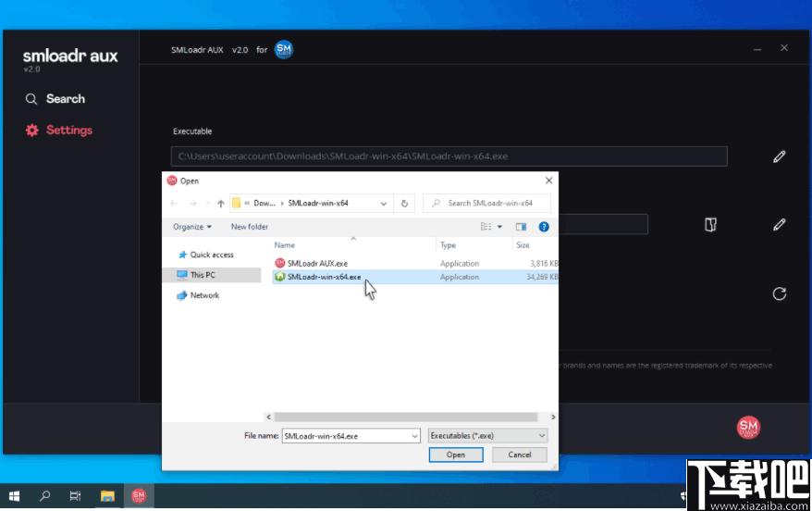Toggle the preview pane icon

[521, 227]
